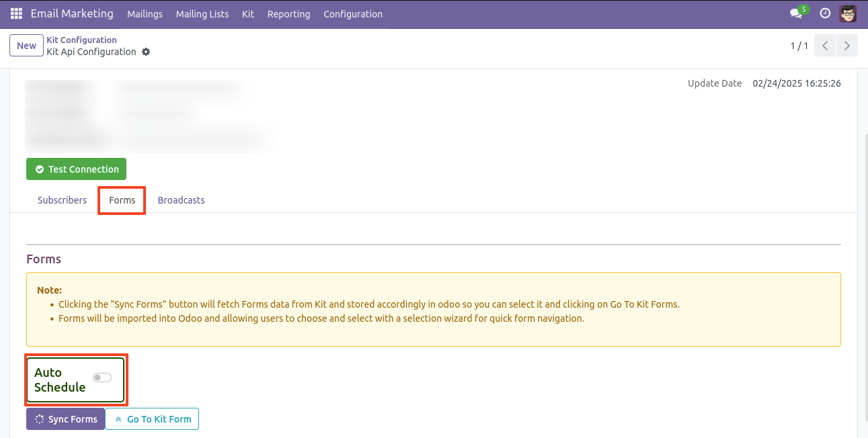Screen dimensions: 868x438
Task: Open the apps grid menu icon
Action: pyautogui.click(x=16, y=13)
